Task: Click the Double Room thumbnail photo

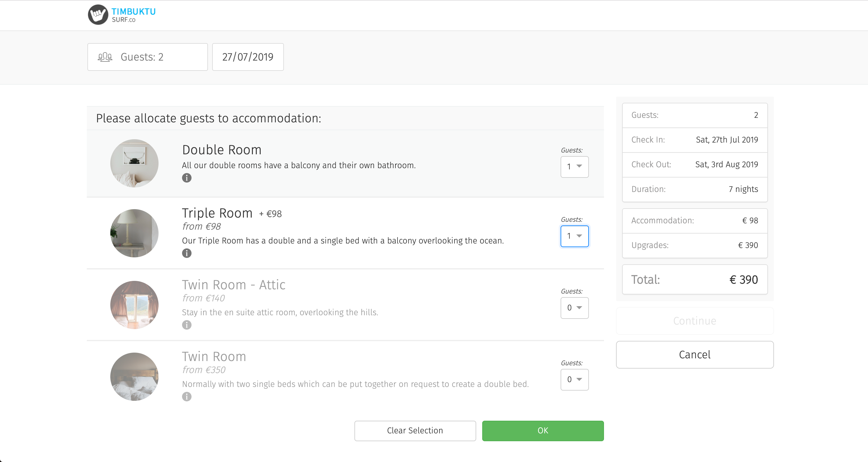Action: pyautogui.click(x=134, y=163)
